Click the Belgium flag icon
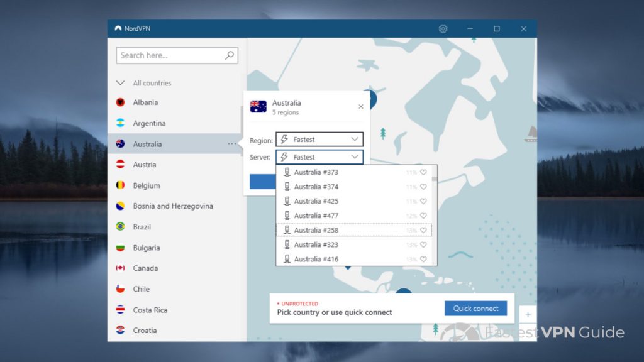 (x=120, y=185)
